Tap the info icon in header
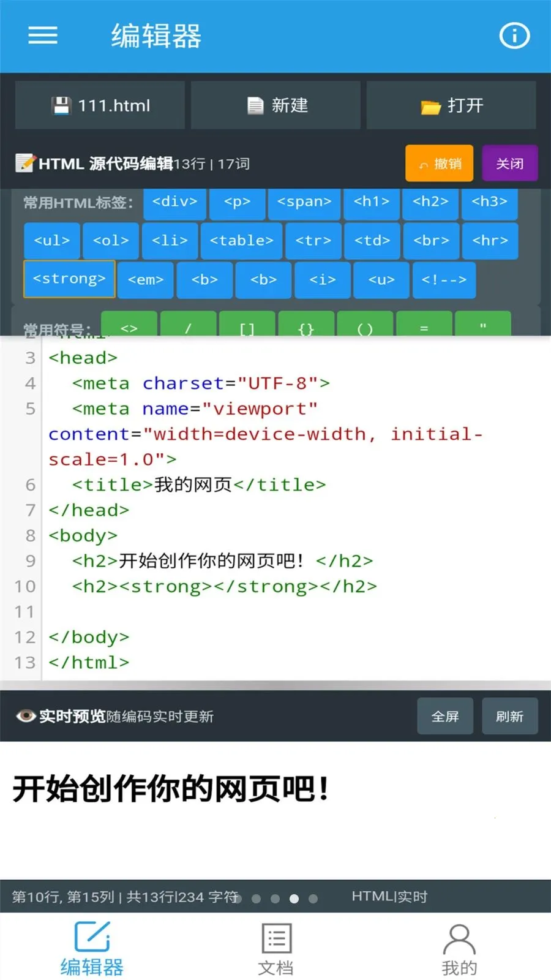 tap(514, 36)
